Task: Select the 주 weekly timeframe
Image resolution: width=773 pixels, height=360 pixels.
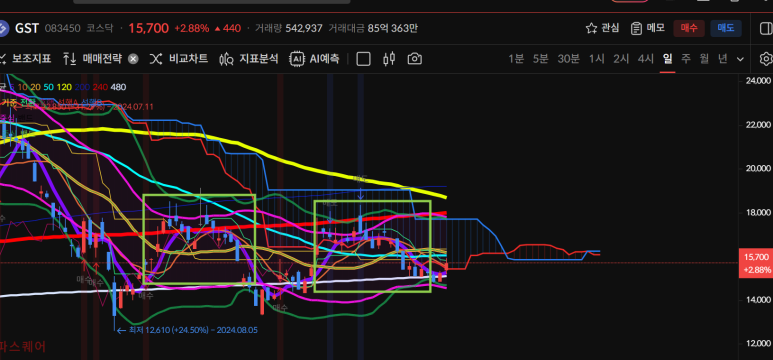Action: [x=686, y=59]
